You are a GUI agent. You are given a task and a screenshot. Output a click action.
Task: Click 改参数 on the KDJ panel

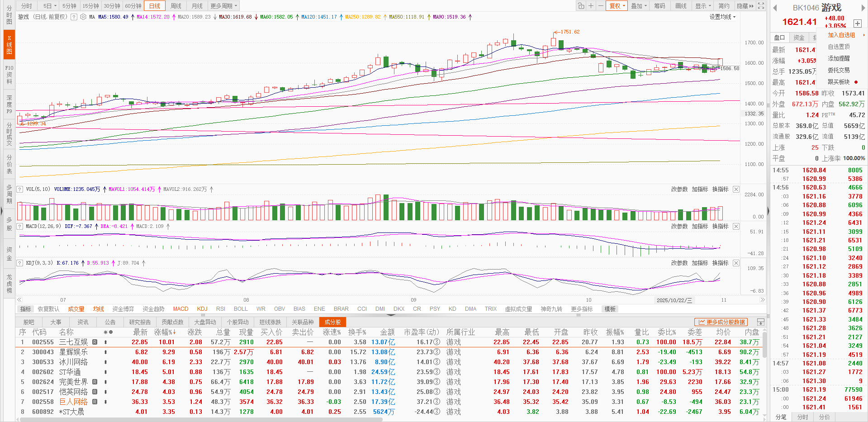click(x=679, y=263)
